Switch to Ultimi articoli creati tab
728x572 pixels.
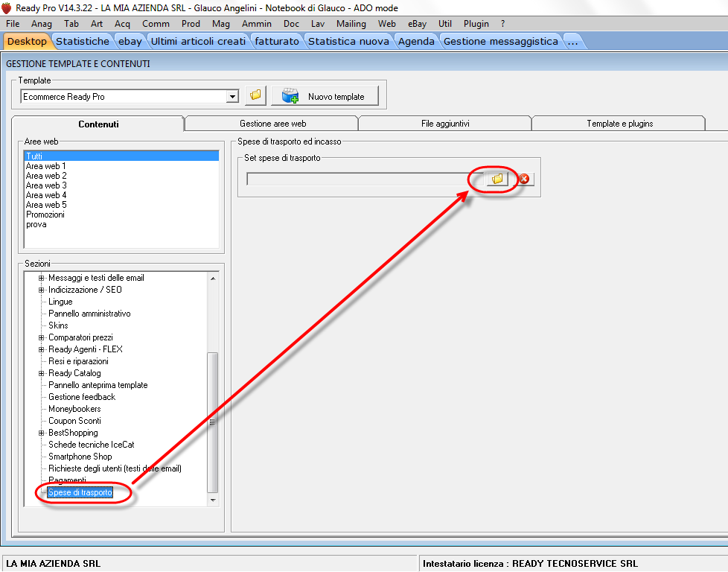click(198, 42)
